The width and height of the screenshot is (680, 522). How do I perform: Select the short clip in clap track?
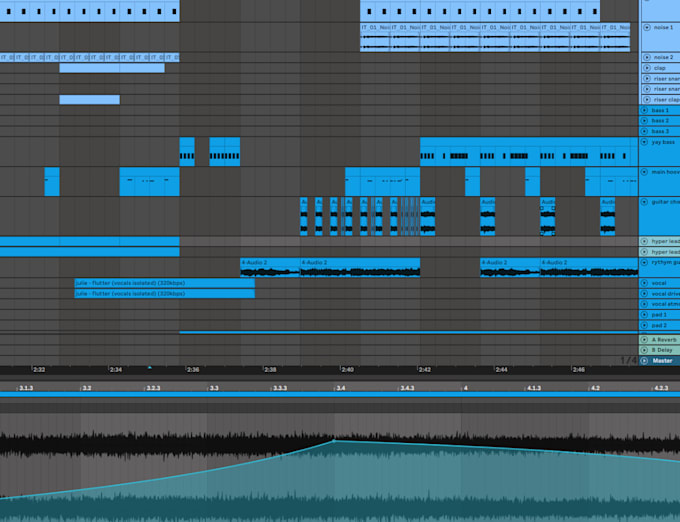112,68
